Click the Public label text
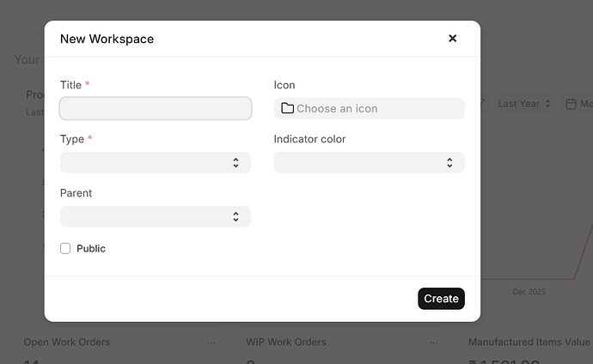The image size is (593, 364). pyautogui.click(x=91, y=248)
